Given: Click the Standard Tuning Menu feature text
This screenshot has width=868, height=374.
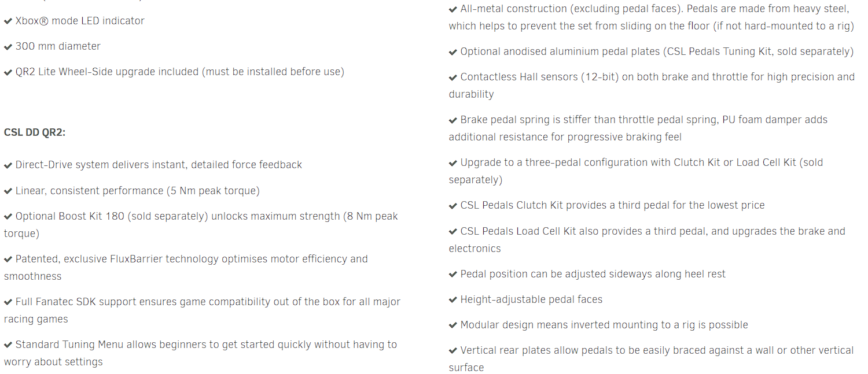Looking at the screenshot, I should point(200,353).
